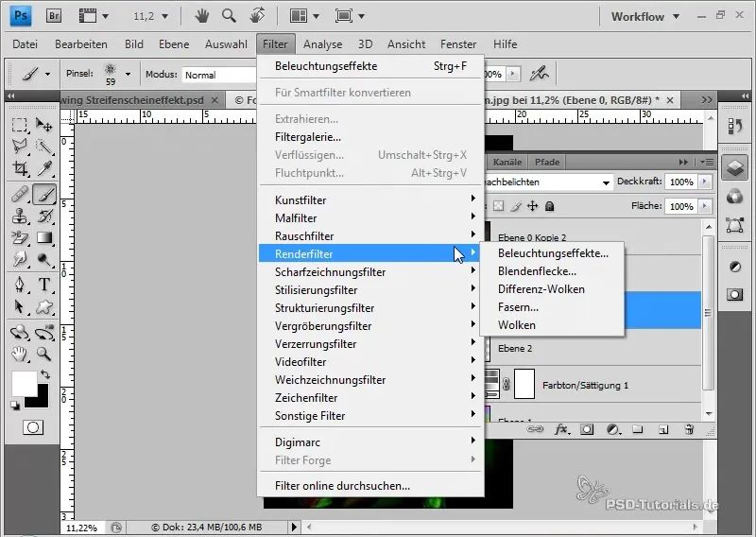Add layer mask from panel bottom
The height and width of the screenshot is (537, 756).
point(587,429)
